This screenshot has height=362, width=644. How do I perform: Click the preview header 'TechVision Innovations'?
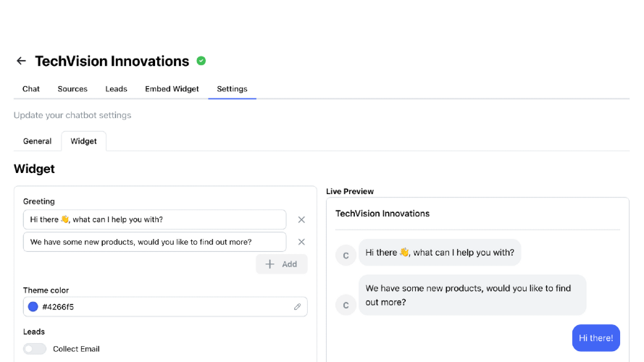tap(382, 214)
